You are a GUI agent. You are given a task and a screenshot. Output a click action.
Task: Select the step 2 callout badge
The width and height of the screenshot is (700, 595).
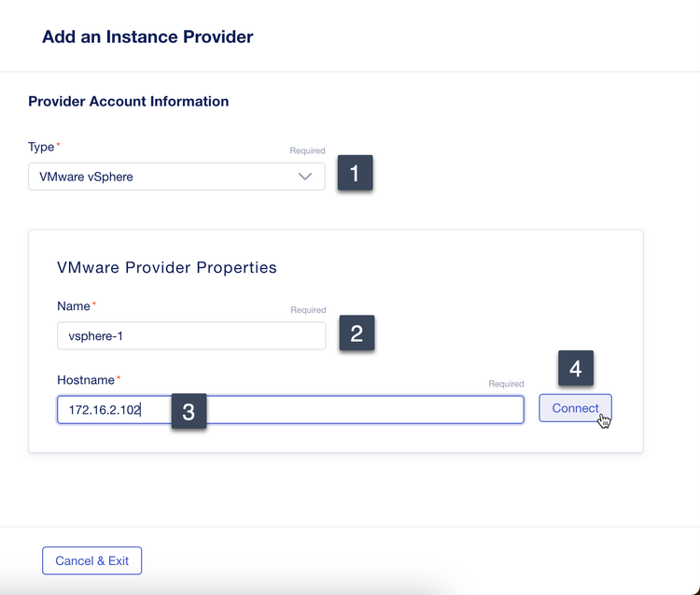(357, 333)
